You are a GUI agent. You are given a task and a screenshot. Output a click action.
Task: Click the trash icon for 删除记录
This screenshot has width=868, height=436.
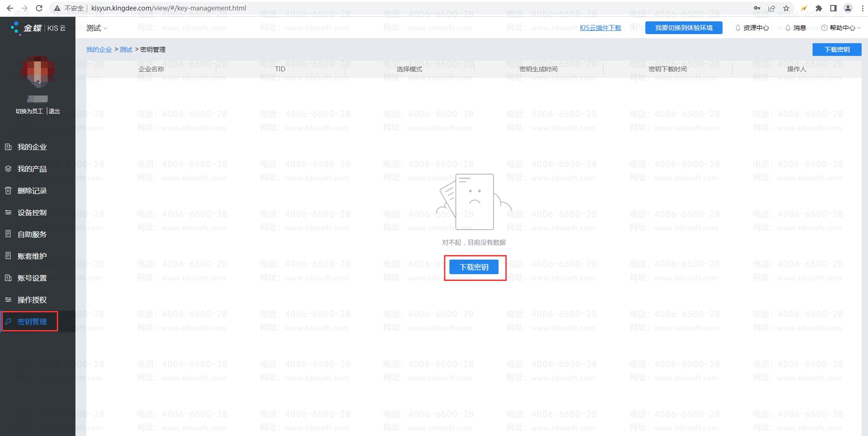click(x=8, y=190)
